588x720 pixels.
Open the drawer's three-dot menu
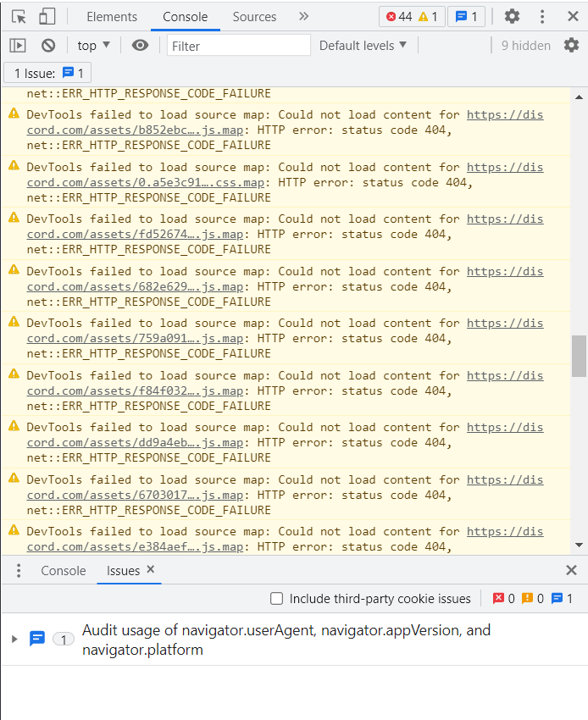tap(19, 571)
